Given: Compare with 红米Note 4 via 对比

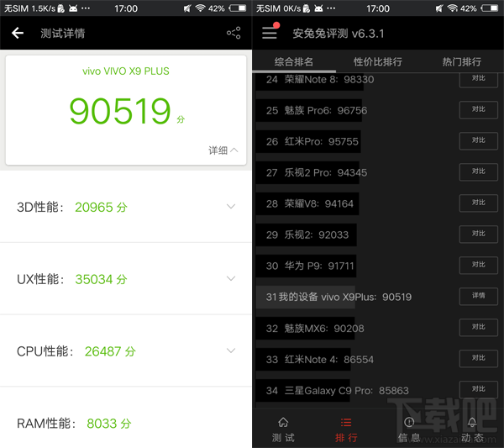Looking at the screenshot, I should click(x=478, y=359).
